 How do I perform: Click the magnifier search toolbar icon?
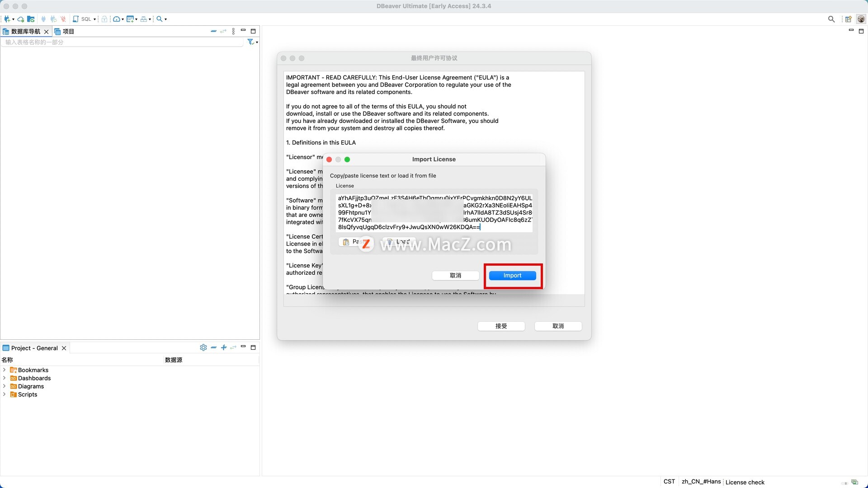click(159, 19)
